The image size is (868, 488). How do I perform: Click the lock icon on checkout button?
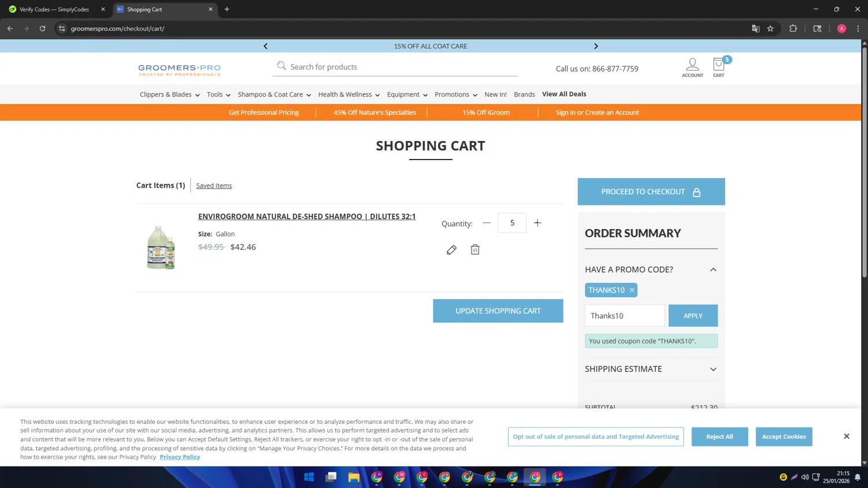coord(697,192)
